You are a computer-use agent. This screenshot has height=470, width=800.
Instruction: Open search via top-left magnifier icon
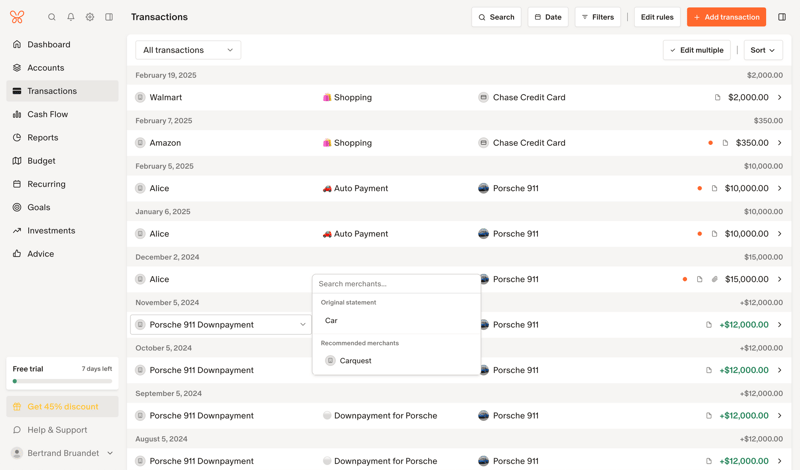(52, 17)
